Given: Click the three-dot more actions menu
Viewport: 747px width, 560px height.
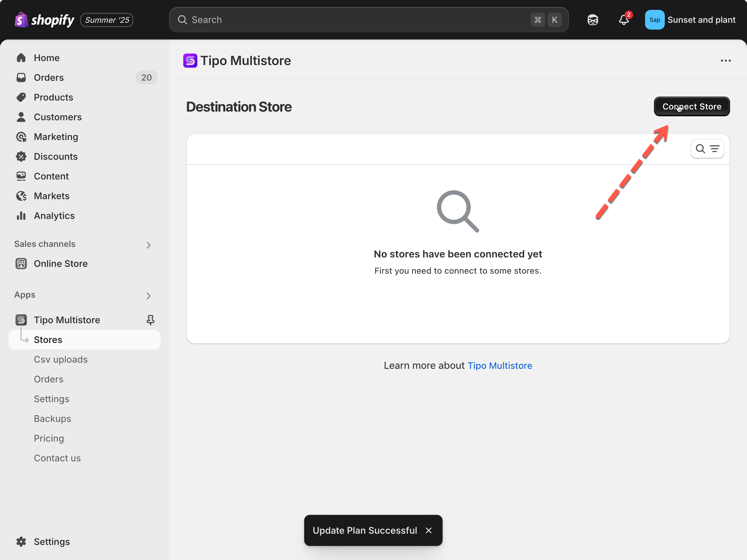Looking at the screenshot, I should [725, 61].
